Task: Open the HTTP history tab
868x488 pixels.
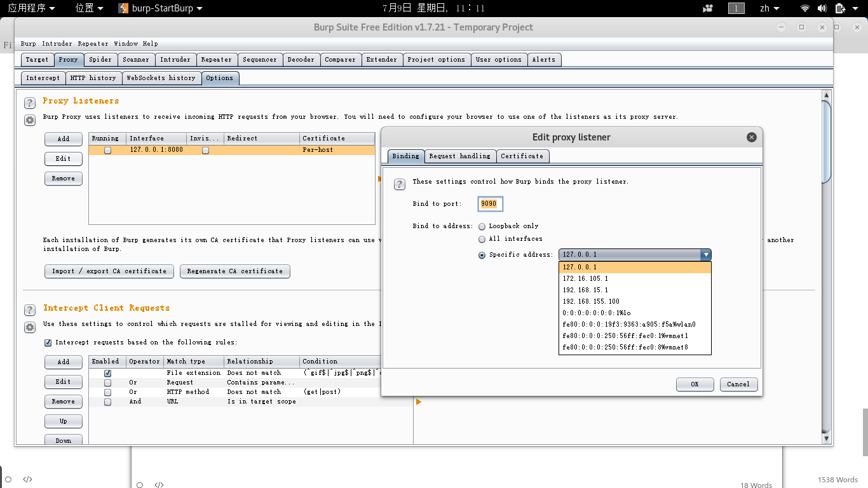Action: (x=93, y=78)
